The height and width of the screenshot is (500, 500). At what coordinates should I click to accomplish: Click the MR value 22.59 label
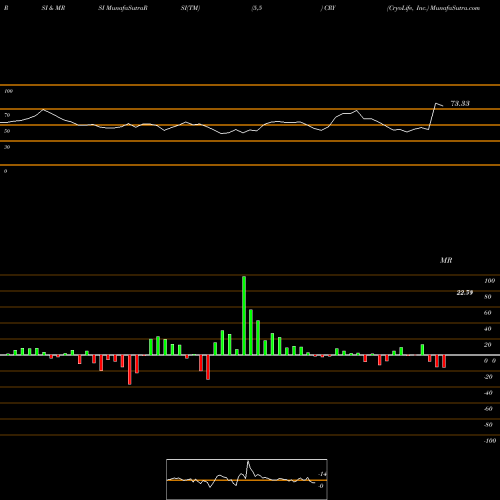pos(465,293)
